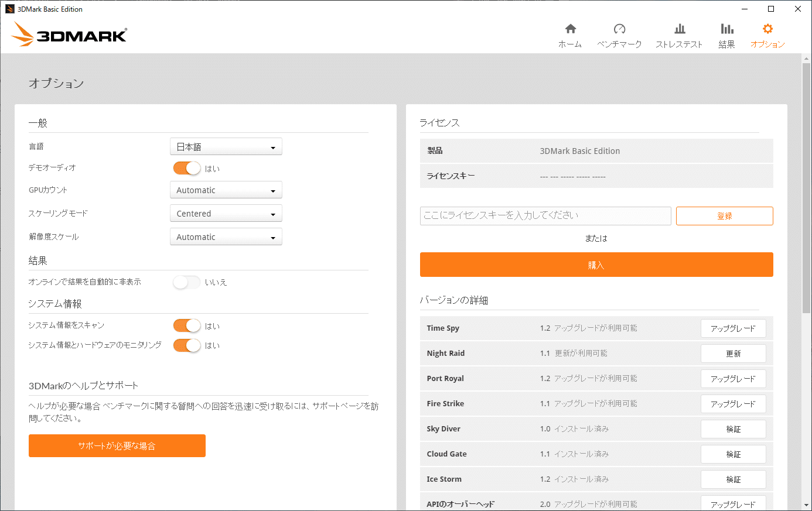Toggle オンラインで結果を自動的に非表示 switch
Viewport: 812px width, 511px height.
(x=187, y=282)
